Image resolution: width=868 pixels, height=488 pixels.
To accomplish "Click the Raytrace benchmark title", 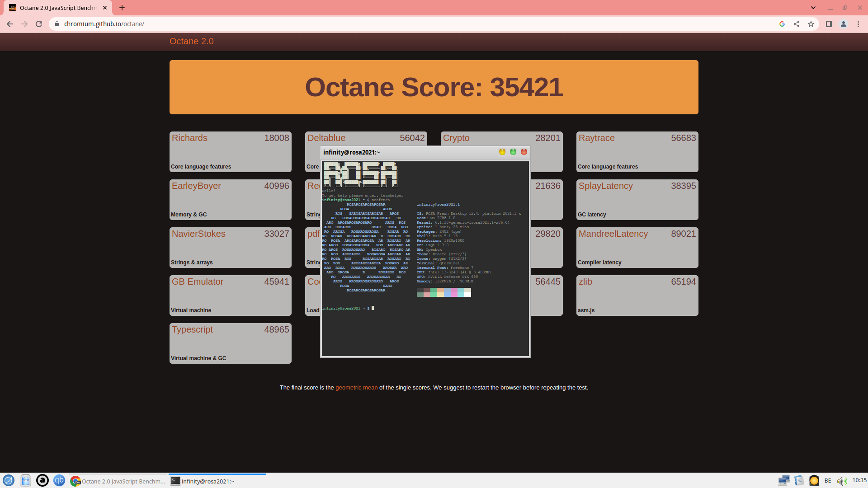I will [x=597, y=138].
